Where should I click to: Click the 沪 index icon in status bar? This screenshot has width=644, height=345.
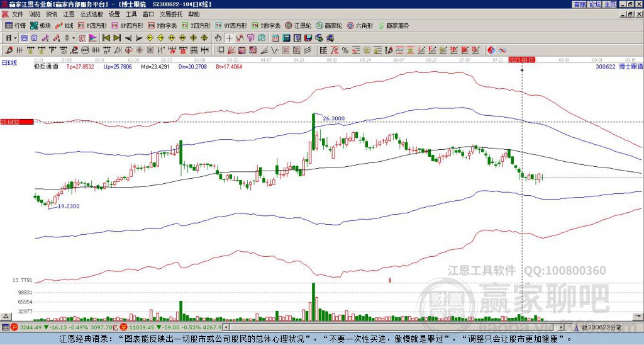[15, 327]
